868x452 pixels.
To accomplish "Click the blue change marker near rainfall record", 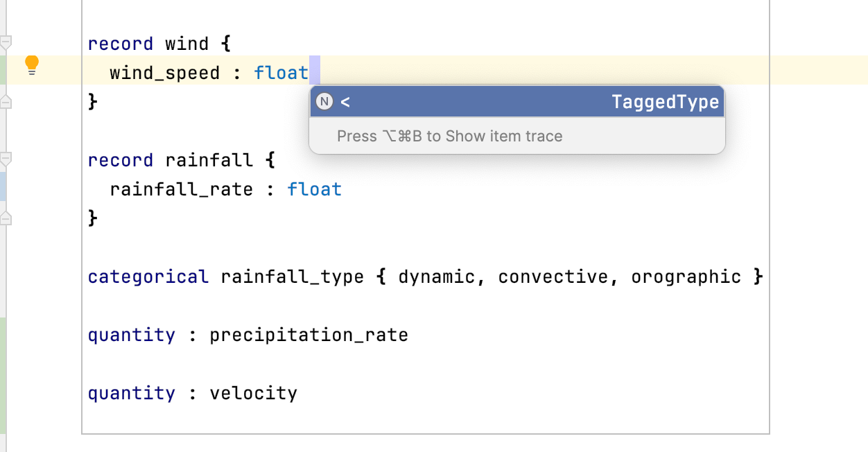I will coord(2,186).
